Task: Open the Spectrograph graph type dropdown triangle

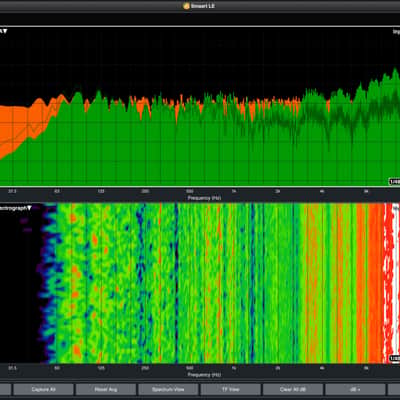Action: tap(29, 208)
